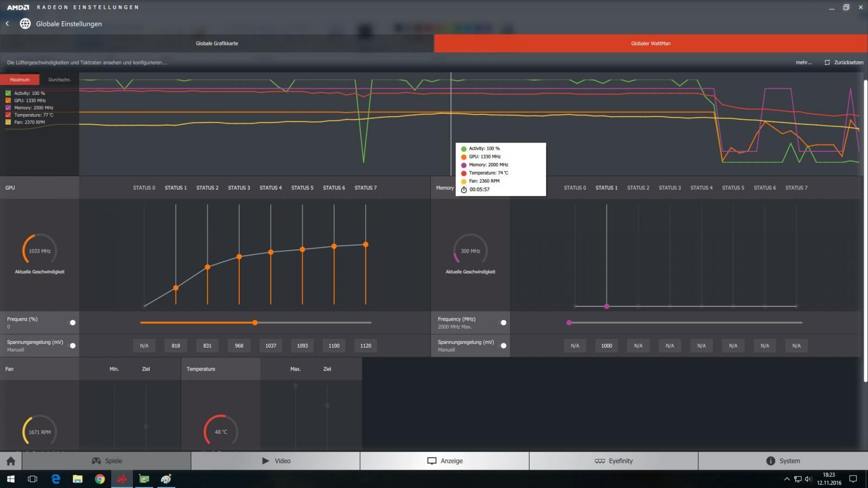Click the GPU voltage field showing 1100

tap(334, 345)
